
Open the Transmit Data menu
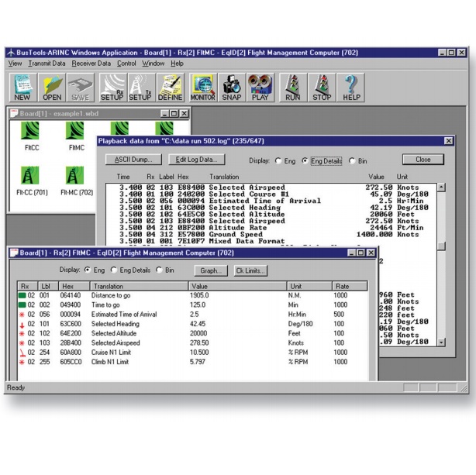tap(47, 63)
